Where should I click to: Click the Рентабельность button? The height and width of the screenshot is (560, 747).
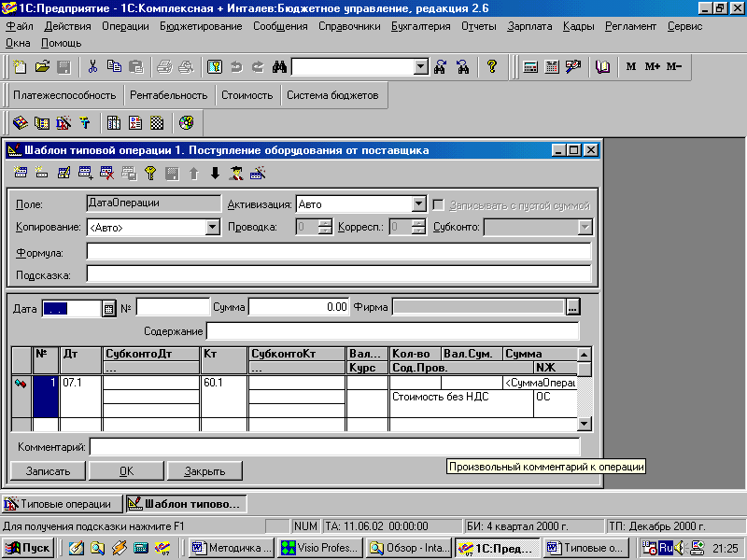pyautogui.click(x=169, y=95)
